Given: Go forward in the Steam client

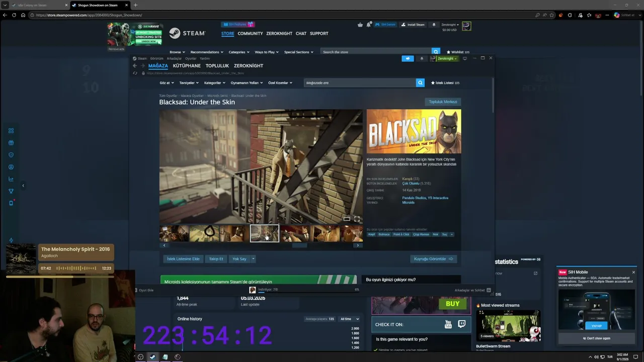Looking at the screenshot, I should (x=143, y=65).
